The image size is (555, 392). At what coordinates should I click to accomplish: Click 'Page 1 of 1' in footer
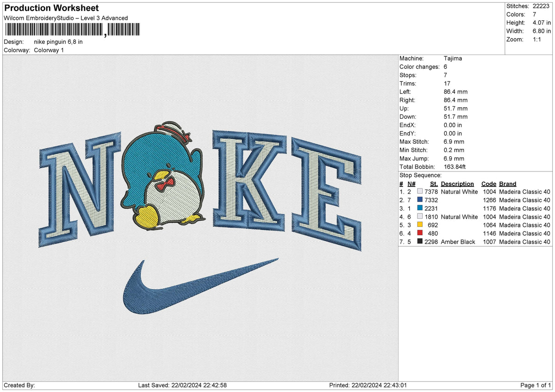point(536,385)
